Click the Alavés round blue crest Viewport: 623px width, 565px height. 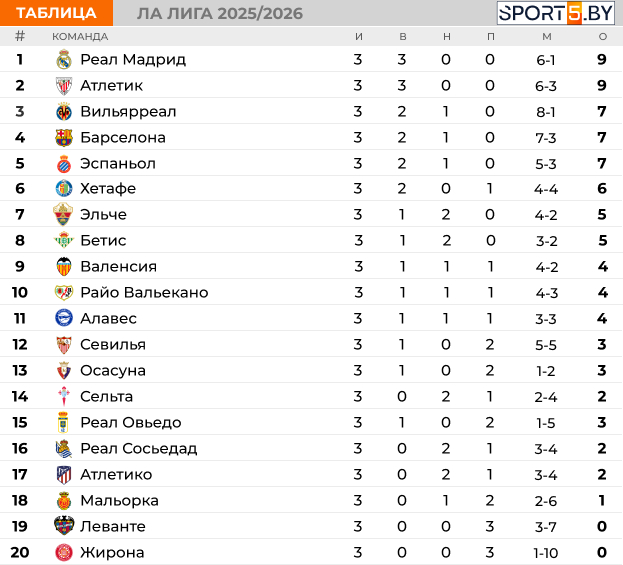[x=64, y=318]
